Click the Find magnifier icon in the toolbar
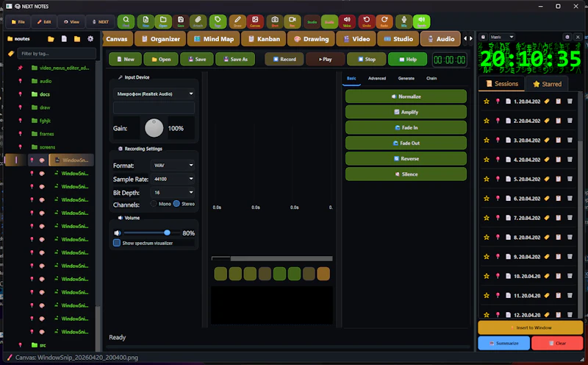Image resolution: width=588 pixels, height=365 pixels. tap(126, 21)
